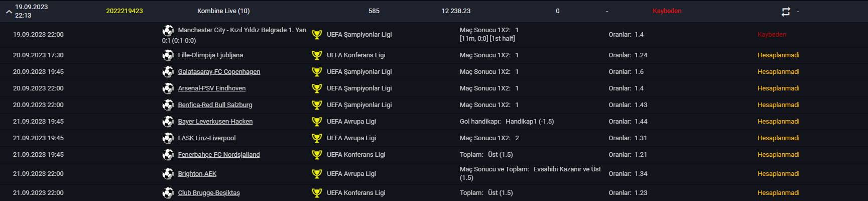Click soccer ball icon for Manchester City match
Viewport: 868px width, 201px height.
[x=168, y=30]
